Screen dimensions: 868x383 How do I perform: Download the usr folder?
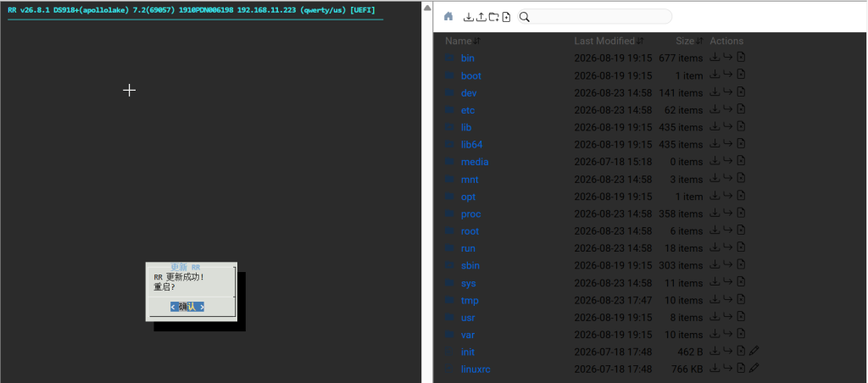click(x=715, y=317)
